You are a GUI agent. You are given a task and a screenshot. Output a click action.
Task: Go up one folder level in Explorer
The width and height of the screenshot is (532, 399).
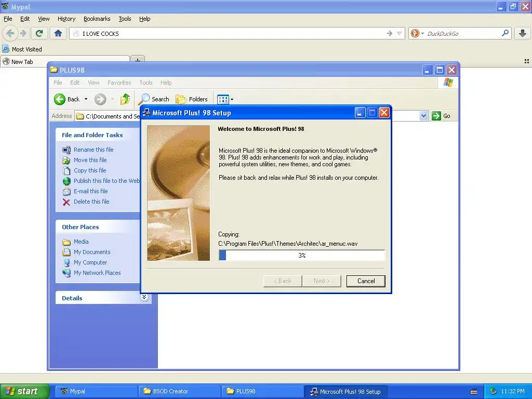coord(125,99)
